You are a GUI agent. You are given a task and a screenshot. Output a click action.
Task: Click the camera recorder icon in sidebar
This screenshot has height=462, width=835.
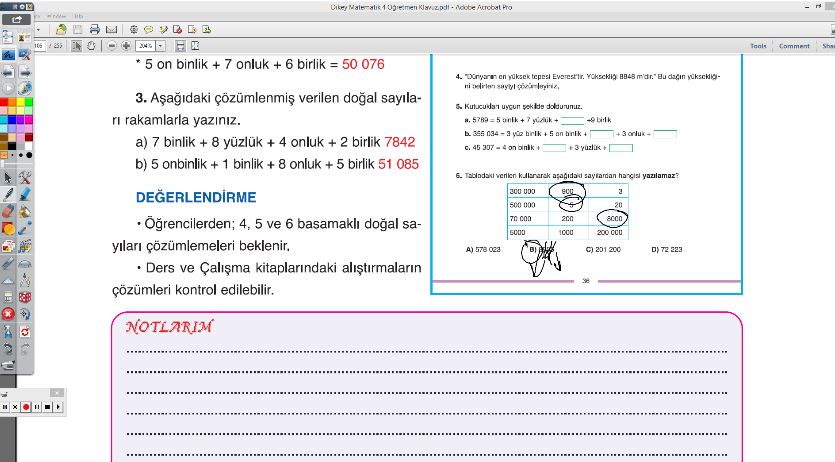tap(8, 366)
